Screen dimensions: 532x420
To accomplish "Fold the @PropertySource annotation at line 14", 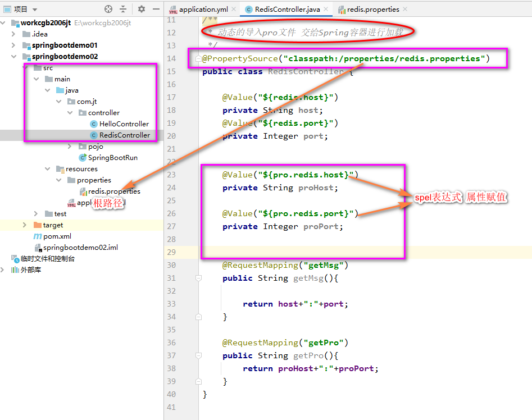I will [x=199, y=58].
